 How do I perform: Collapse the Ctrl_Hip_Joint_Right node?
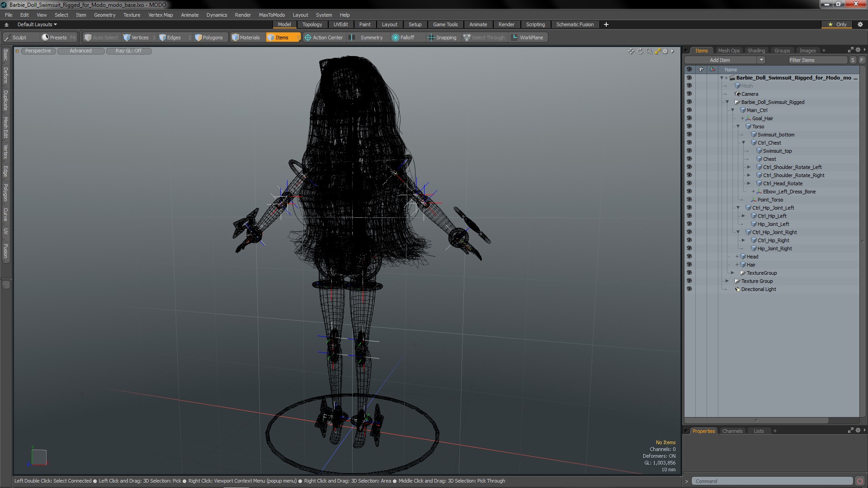coord(739,232)
